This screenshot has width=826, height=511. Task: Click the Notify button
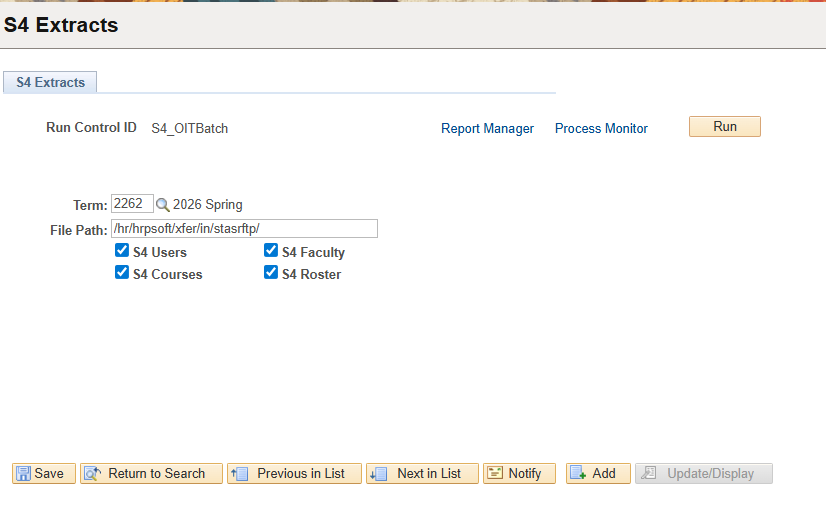519,474
